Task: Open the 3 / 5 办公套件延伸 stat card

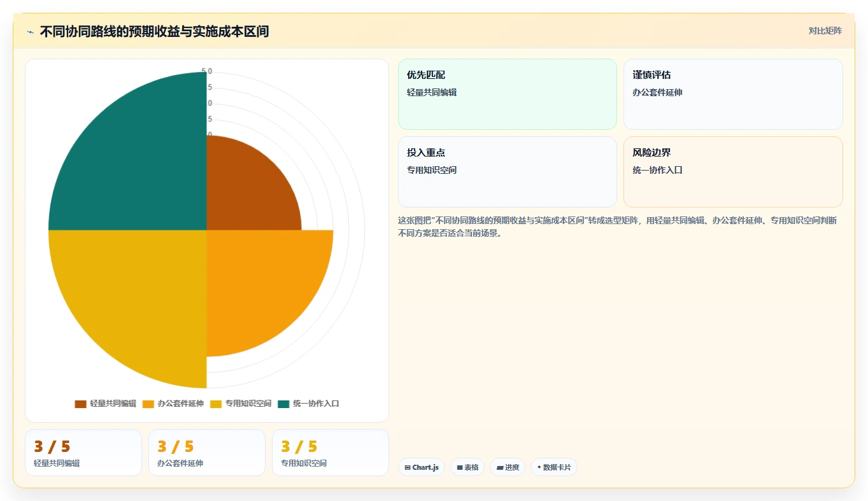Action: 207,453
